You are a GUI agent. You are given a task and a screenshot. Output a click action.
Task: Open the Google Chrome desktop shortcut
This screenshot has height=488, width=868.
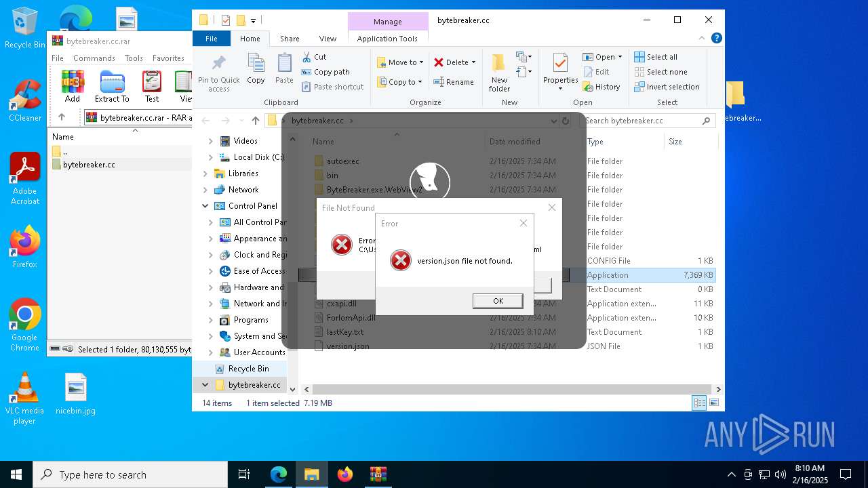(x=25, y=325)
